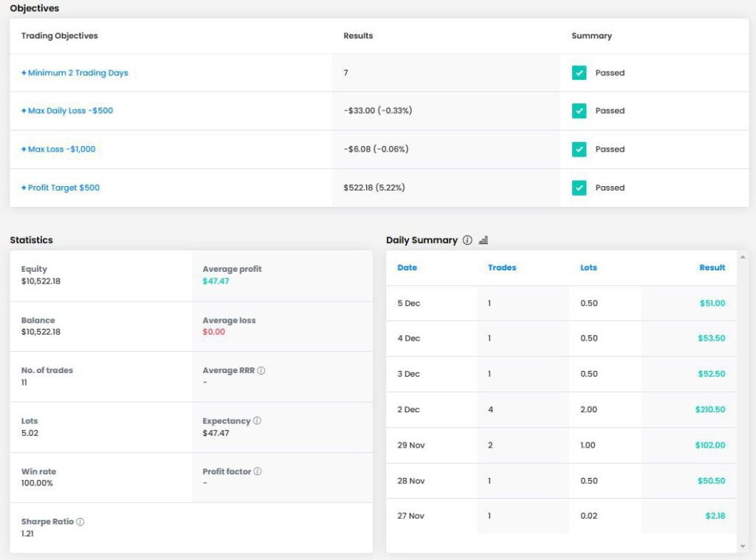This screenshot has width=756, height=560.
Task: Click the Sharpe Ratio info icon
Action: click(79, 521)
